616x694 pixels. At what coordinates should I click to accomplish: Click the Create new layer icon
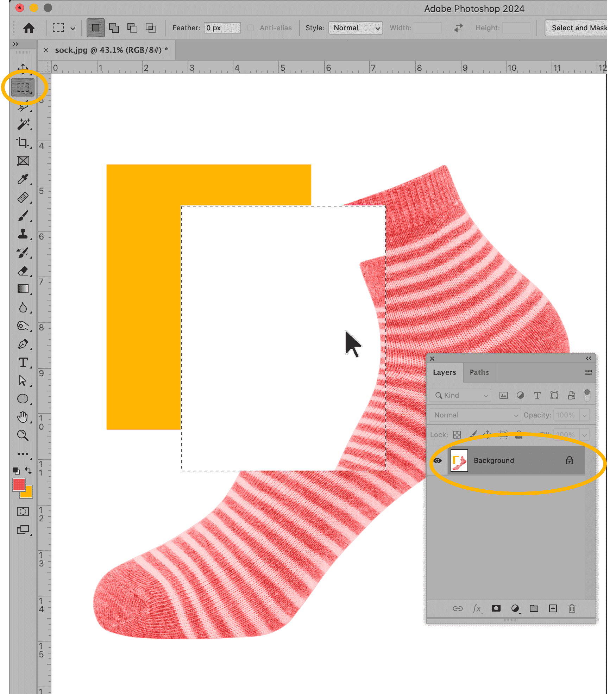coord(553,608)
